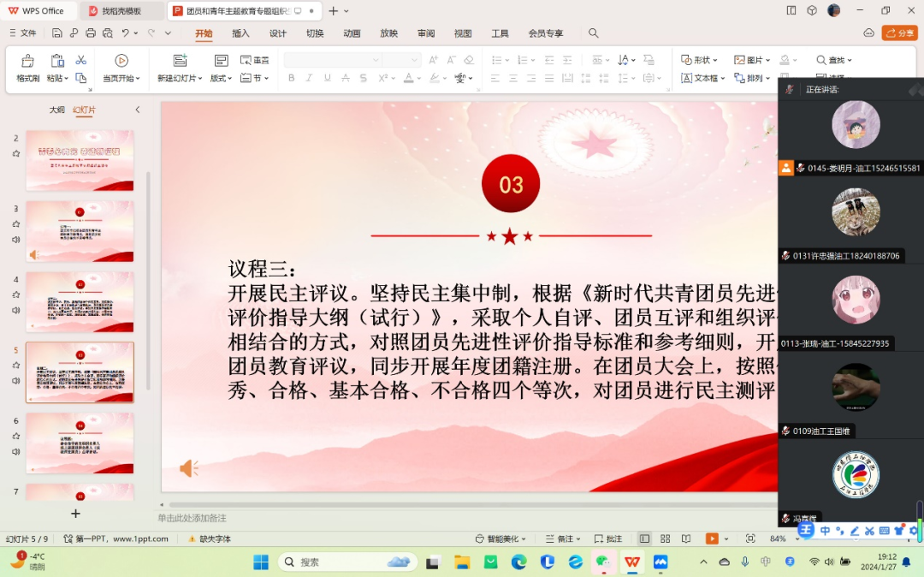Expand the New Slide (新建幻灯片) dropdown
This screenshot has width=924, height=577.
pyautogui.click(x=180, y=78)
